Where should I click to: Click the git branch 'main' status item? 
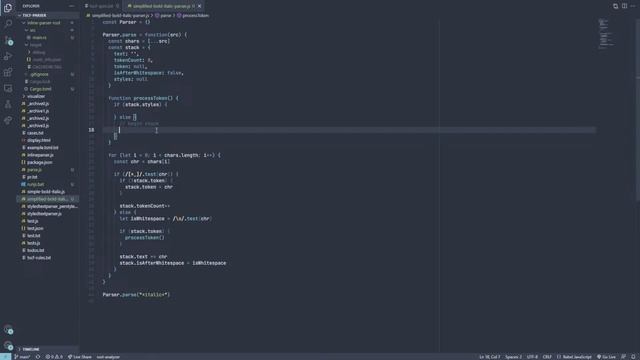pyautogui.click(x=22, y=357)
